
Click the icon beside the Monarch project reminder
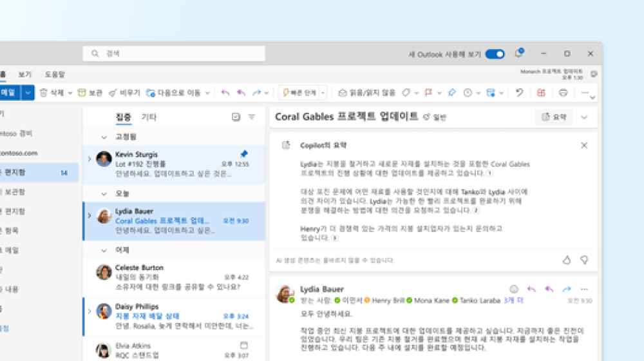pos(594,74)
